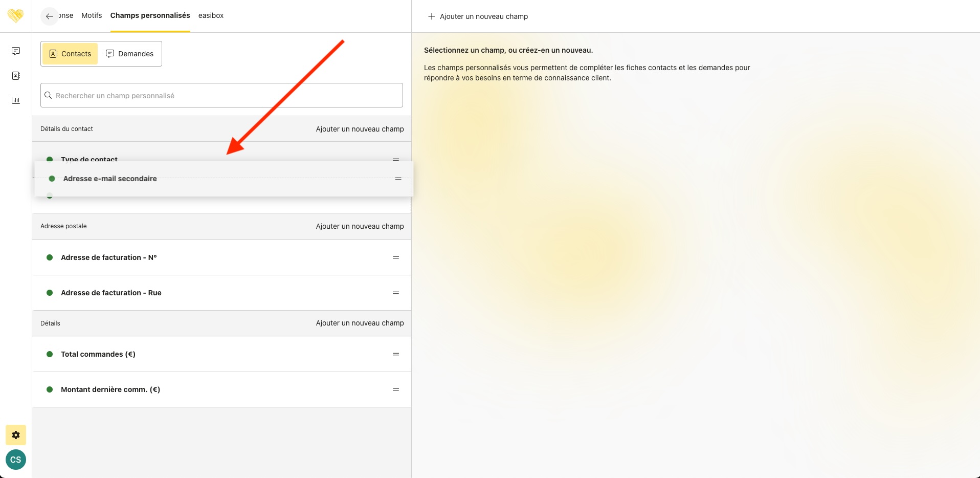This screenshot has height=478, width=980.
Task: Click the yellow heart logo icon
Action: [x=16, y=16]
